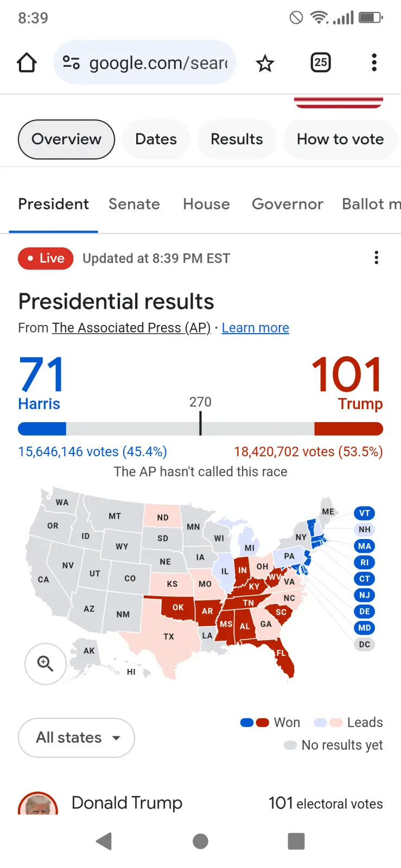Open the Learn more link
This screenshot has width=401, height=868.
255,328
